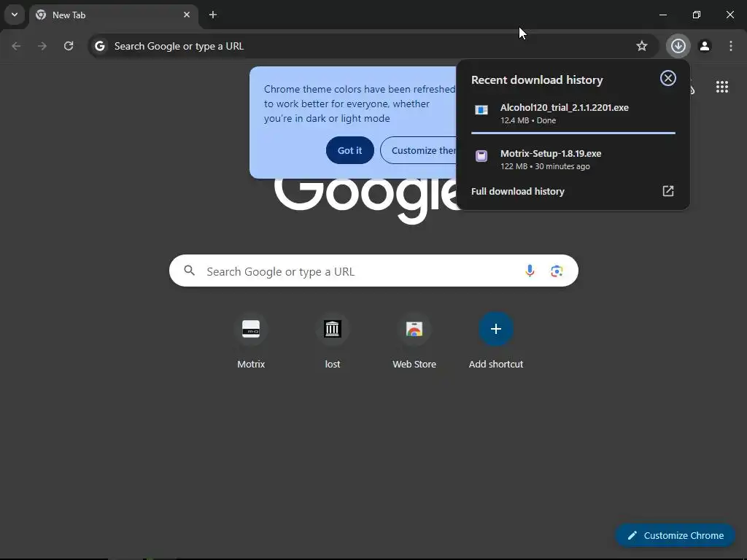Search by image with Google Lens
Viewport: 747px width, 560px height.
557,271
